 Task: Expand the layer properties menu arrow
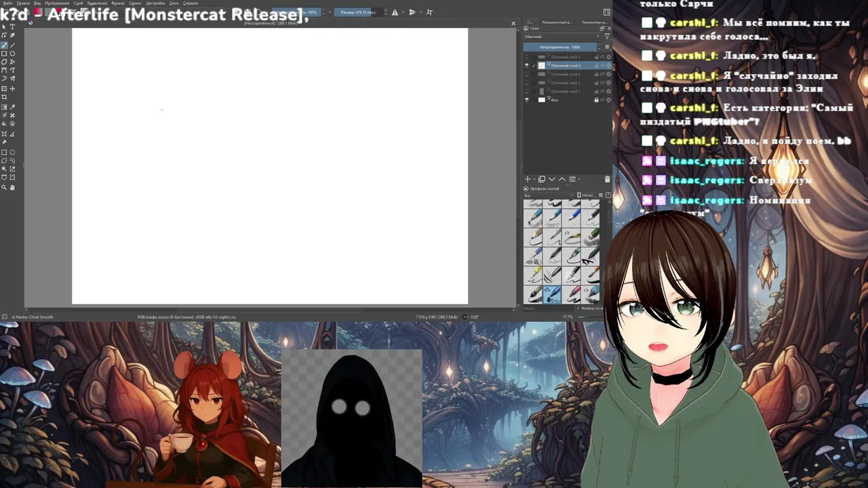click(x=579, y=179)
